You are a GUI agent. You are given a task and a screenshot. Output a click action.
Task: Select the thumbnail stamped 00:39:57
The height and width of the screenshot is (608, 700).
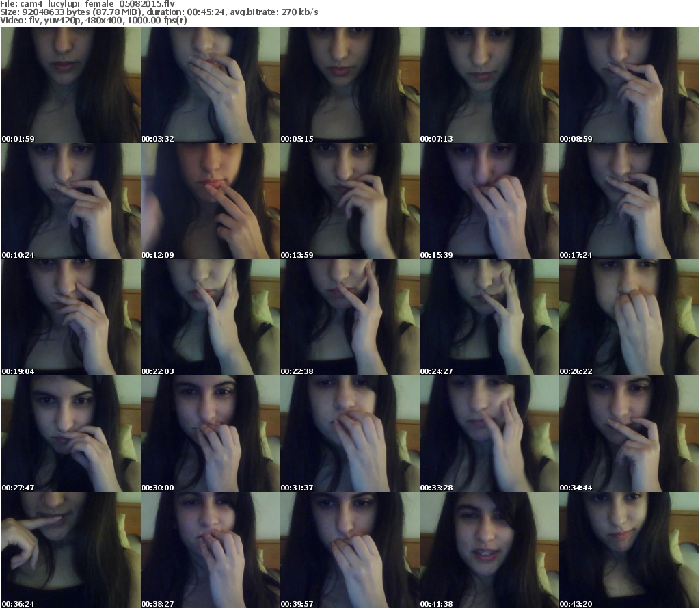[350, 550]
